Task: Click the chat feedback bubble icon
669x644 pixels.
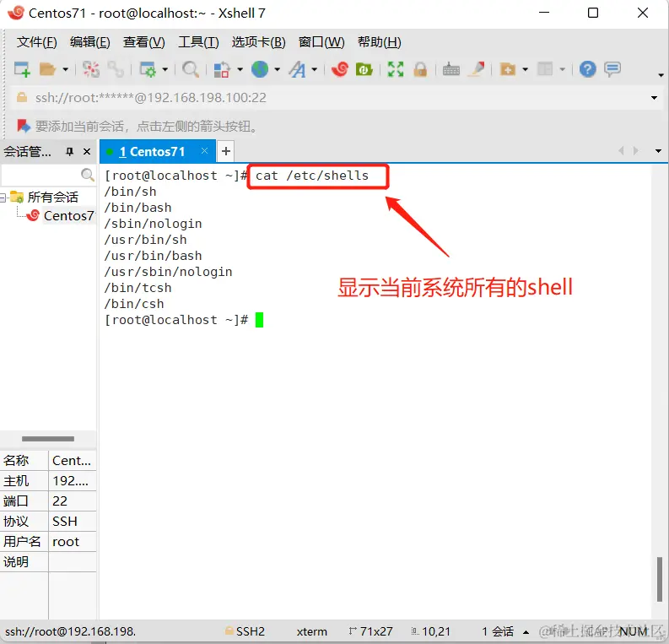Action: coord(612,69)
